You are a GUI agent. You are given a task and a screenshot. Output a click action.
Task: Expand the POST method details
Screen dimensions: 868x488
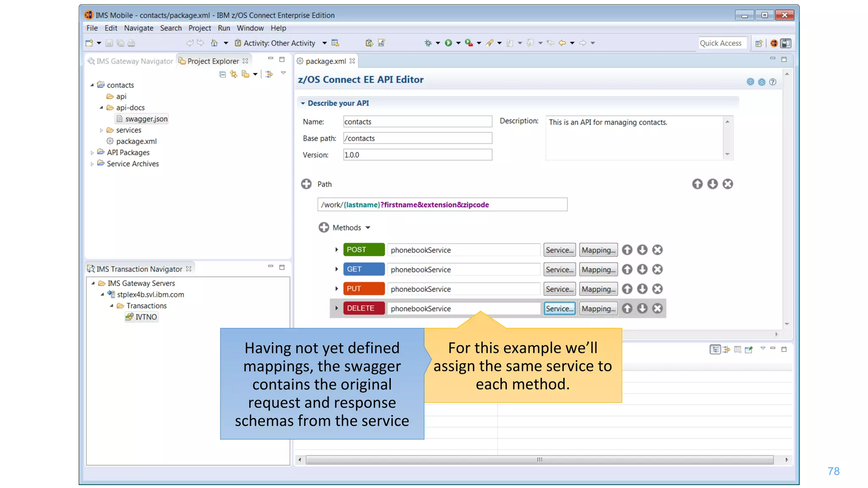337,250
